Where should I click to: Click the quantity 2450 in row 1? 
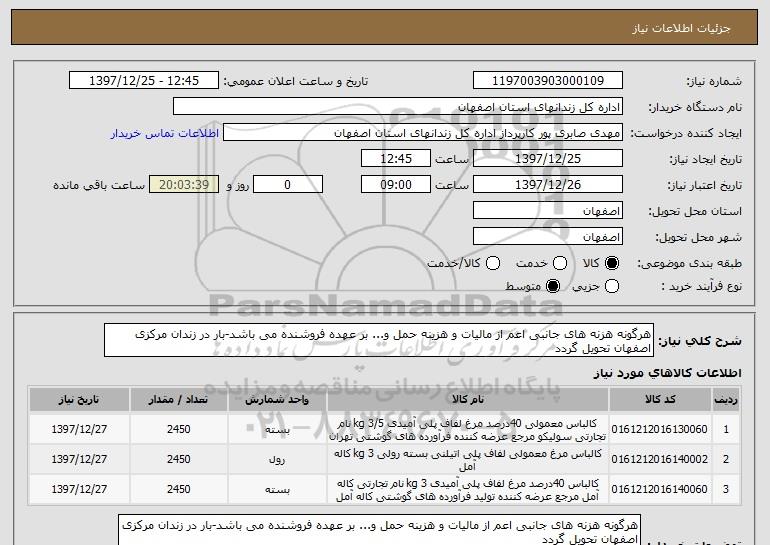[x=179, y=430]
